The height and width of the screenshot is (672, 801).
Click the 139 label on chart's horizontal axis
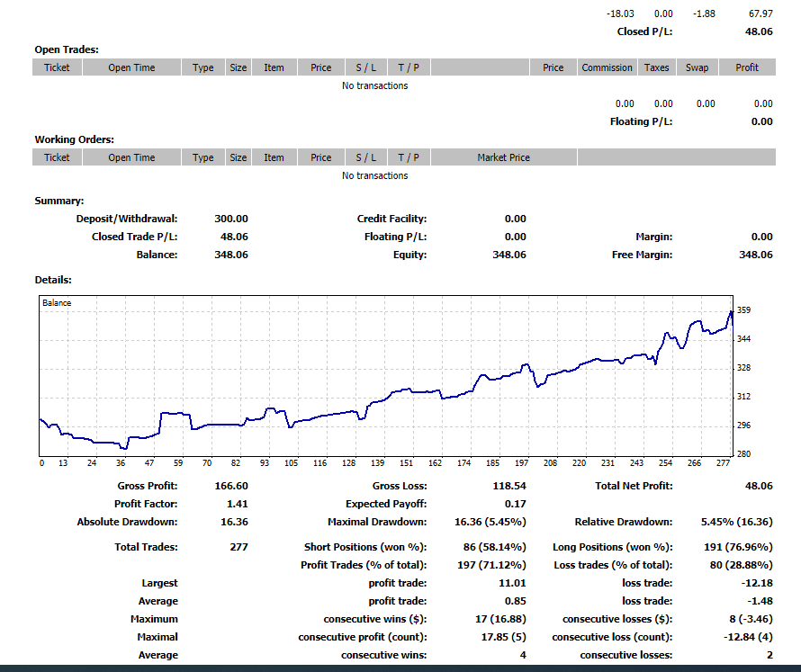coord(377,463)
